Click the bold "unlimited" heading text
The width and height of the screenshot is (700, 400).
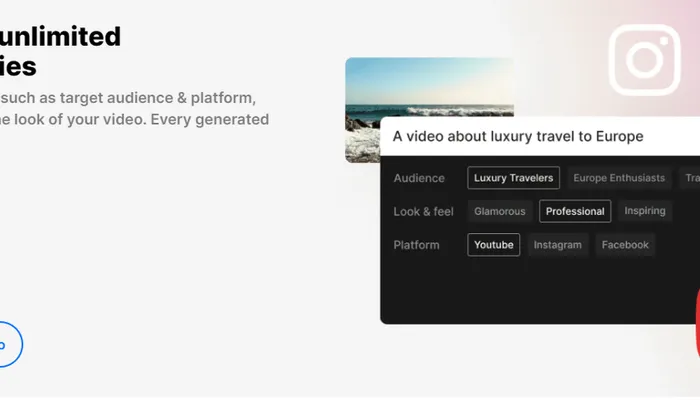[60, 38]
